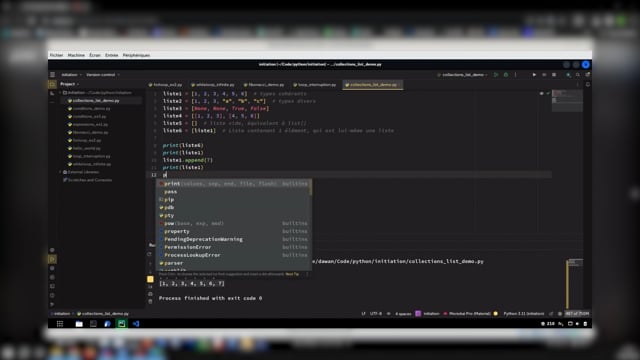Click the trash Clear All icon in console
This screenshot has width=640, height=360.
(x=150, y=301)
